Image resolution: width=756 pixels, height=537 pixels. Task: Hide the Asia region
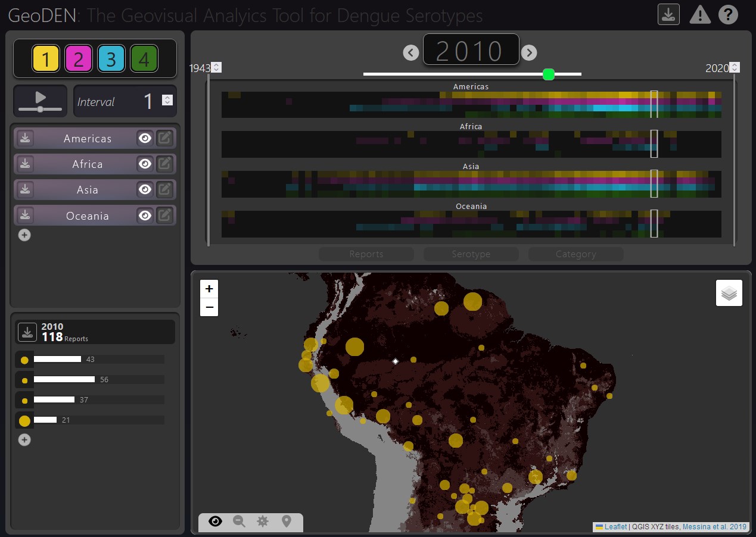pyautogui.click(x=145, y=189)
